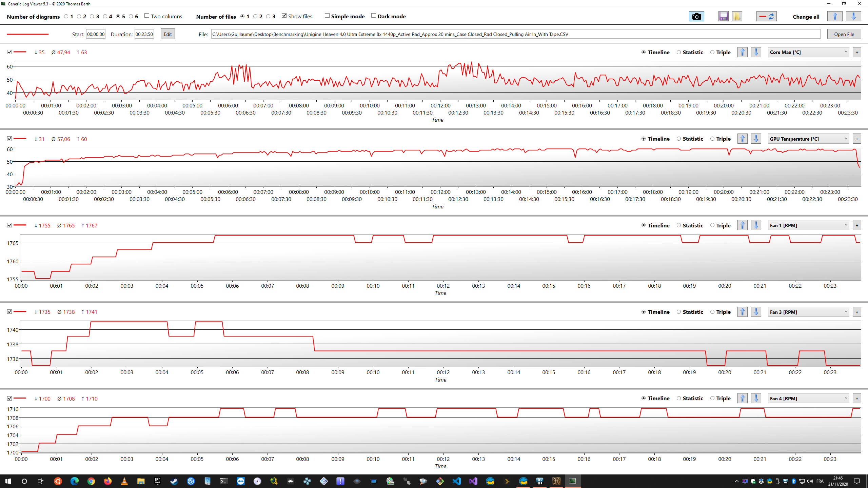Image resolution: width=868 pixels, height=488 pixels.
Task: Switch Fan 3 diagram to Statistic view
Action: (679, 312)
